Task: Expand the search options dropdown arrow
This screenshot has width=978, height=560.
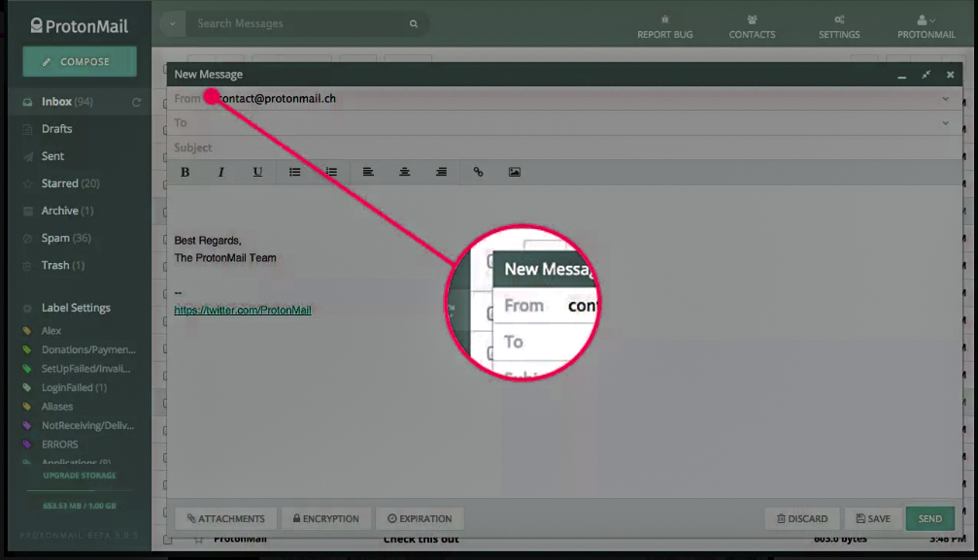Action: (x=173, y=23)
